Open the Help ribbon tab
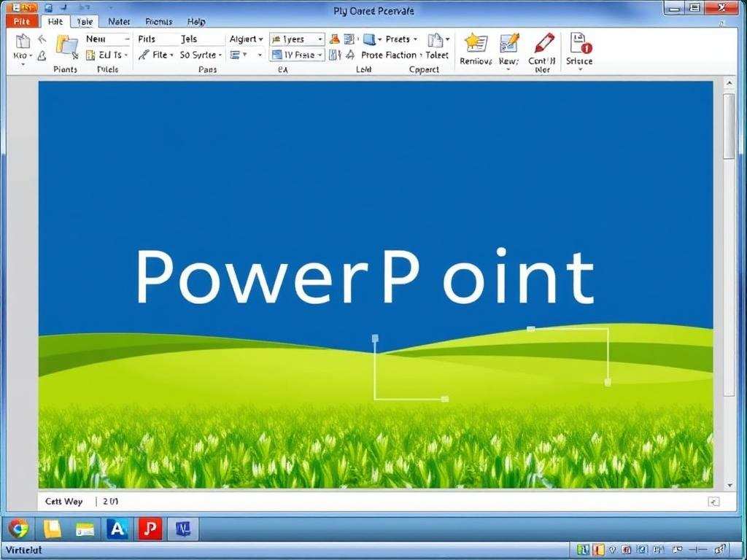The image size is (747, 560). click(x=196, y=22)
